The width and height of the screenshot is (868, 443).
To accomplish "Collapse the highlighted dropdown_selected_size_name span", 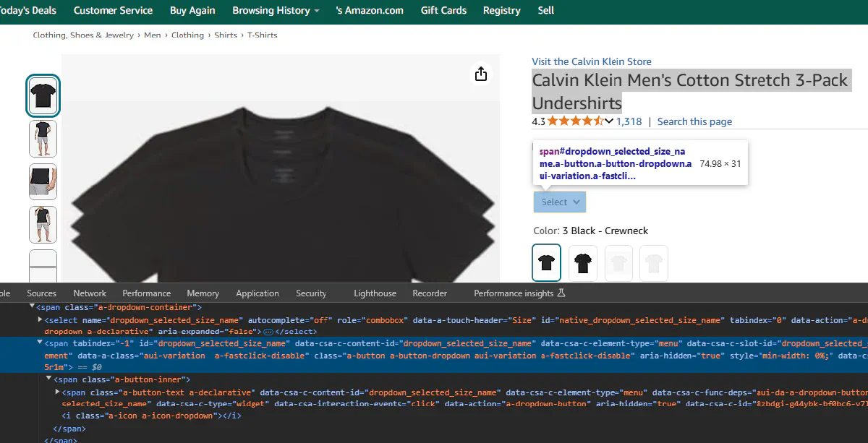I will [40, 343].
